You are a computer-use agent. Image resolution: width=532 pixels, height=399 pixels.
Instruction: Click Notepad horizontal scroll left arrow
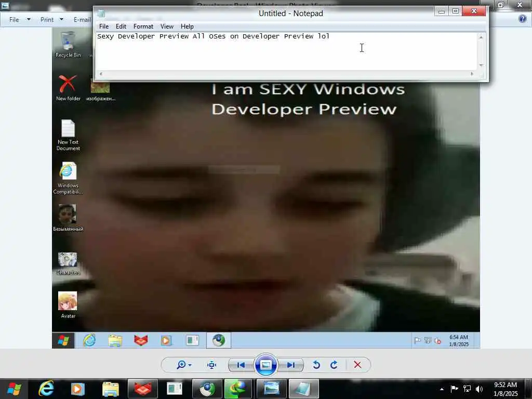pos(101,74)
